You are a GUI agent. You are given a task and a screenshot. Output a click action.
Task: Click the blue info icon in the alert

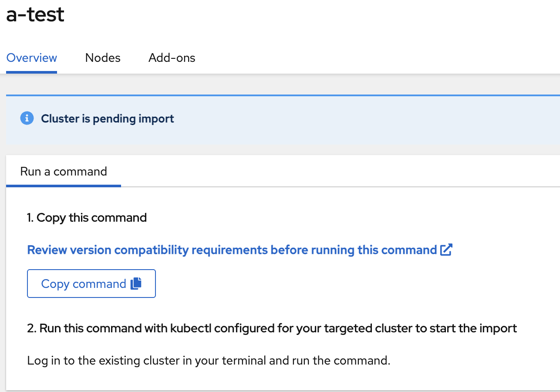coord(27,118)
